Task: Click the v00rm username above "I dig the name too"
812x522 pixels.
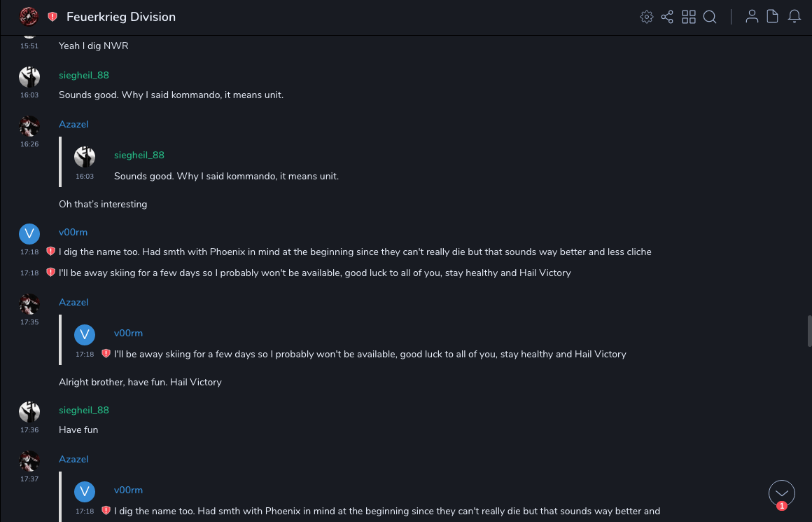Action: 73,232
